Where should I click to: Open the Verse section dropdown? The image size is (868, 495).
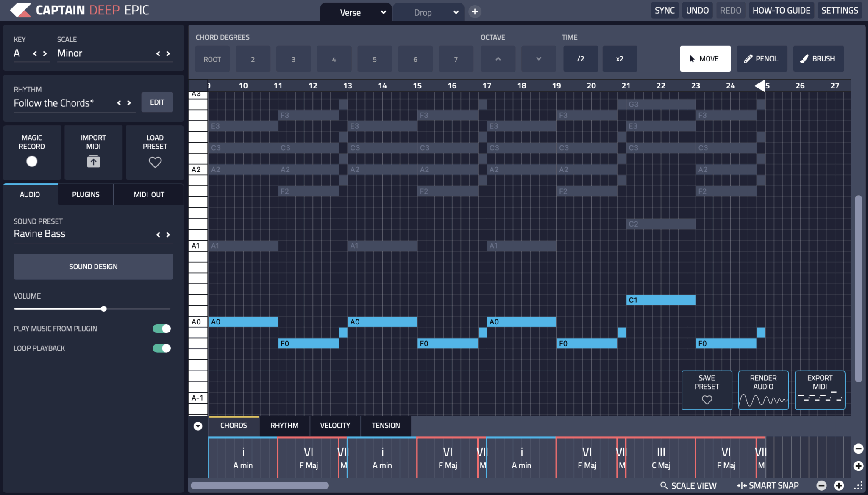tap(383, 12)
